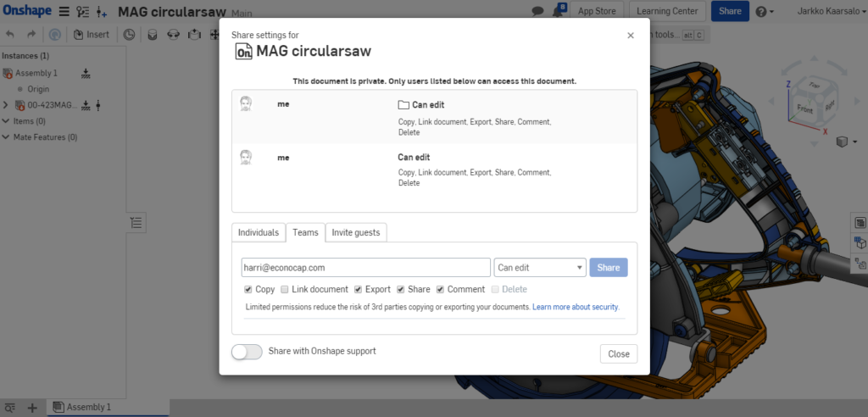Close the Share settings dialog with X
The height and width of the screenshot is (417, 868).
tap(631, 36)
